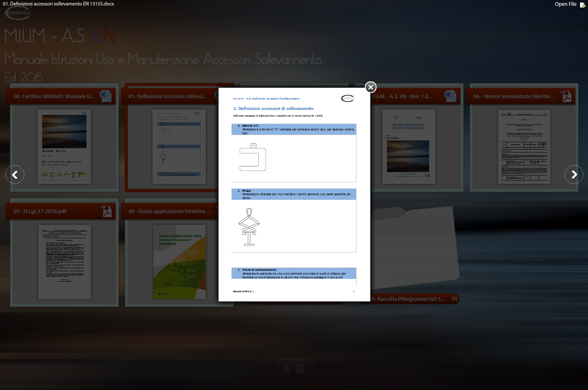Image resolution: width=588 pixels, height=390 pixels.
Task: Click the Open File text link
Action: coord(565,4)
